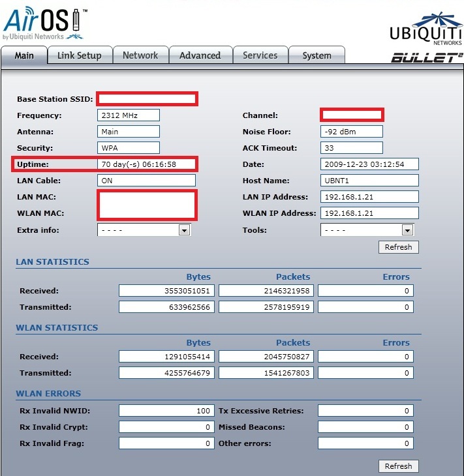Screen dimensions: 464x476
Task: Switch to the System tab
Action: [x=317, y=55]
